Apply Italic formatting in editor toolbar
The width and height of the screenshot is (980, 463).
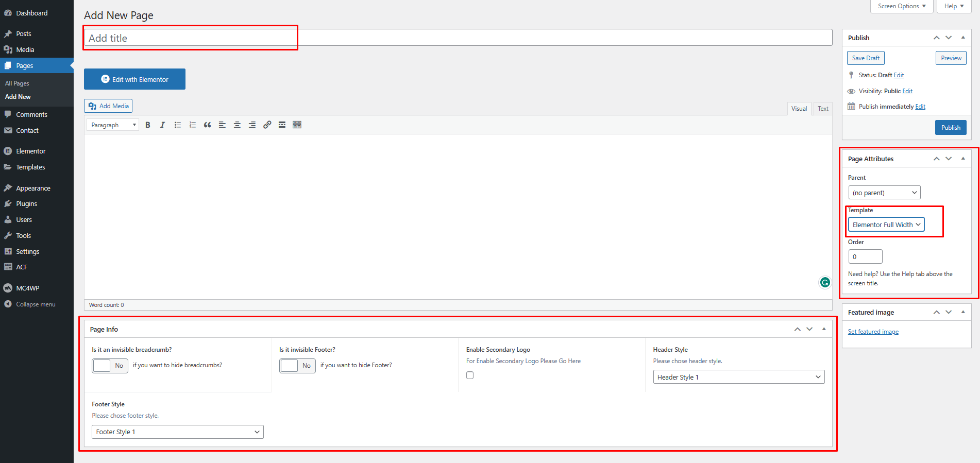[x=162, y=125]
